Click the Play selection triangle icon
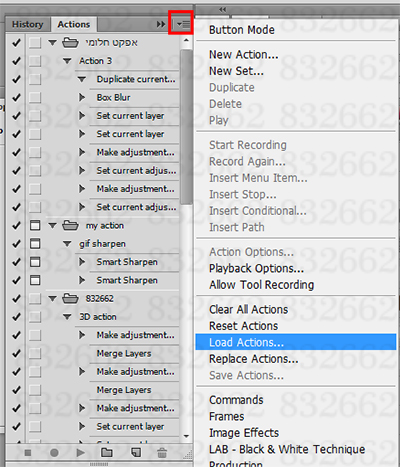Image resolution: width=400 pixels, height=467 pixels. pyautogui.click(x=80, y=453)
